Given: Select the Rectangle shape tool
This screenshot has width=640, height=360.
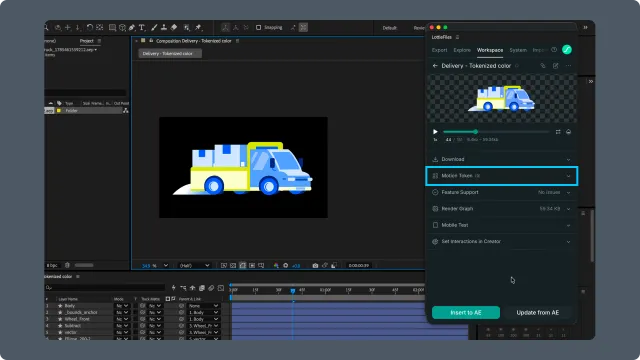Looking at the screenshot, I should tap(112, 27).
